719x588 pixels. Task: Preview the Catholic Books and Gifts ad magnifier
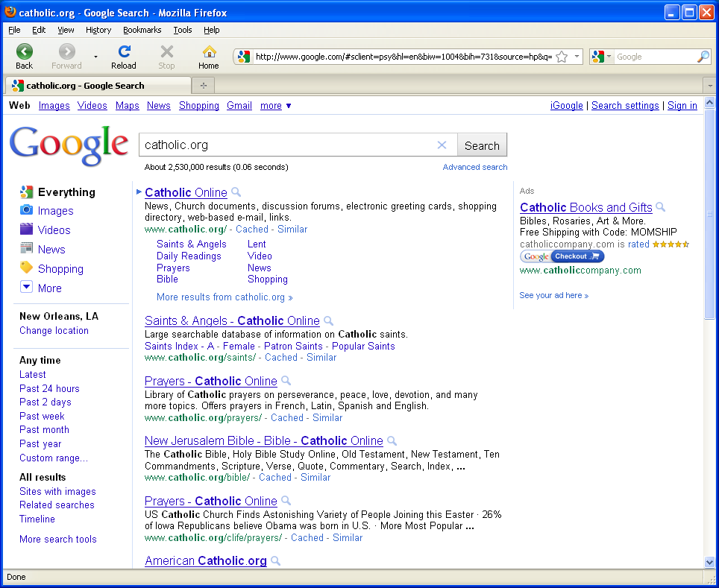660,206
